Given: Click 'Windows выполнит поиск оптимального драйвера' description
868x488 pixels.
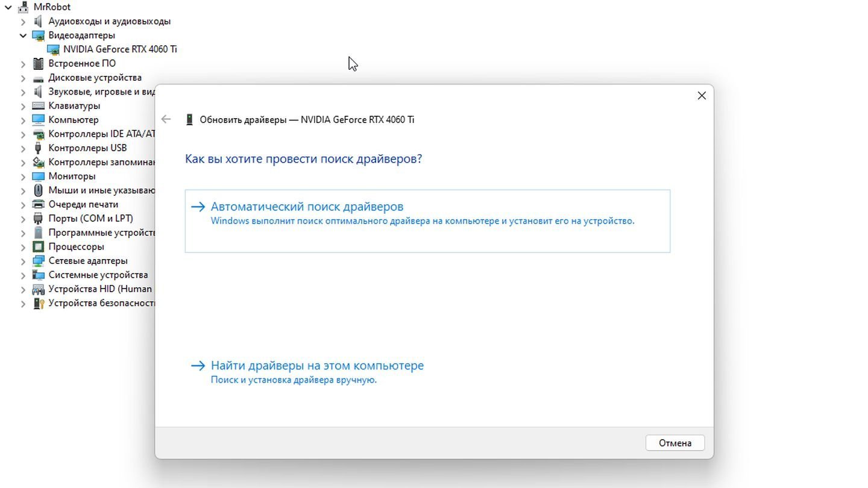Looking at the screenshot, I should [423, 221].
